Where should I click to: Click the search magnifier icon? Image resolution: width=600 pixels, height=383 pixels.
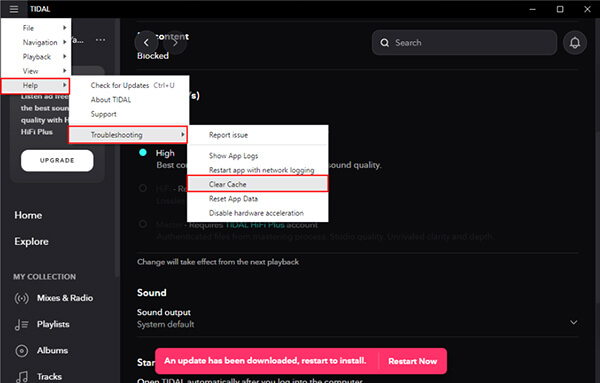click(385, 42)
